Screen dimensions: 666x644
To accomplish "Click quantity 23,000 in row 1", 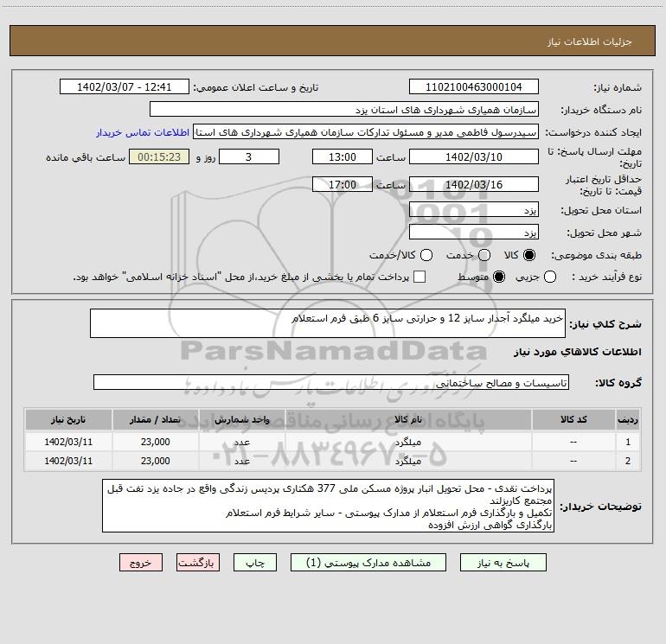I will pyautogui.click(x=156, y=442).
